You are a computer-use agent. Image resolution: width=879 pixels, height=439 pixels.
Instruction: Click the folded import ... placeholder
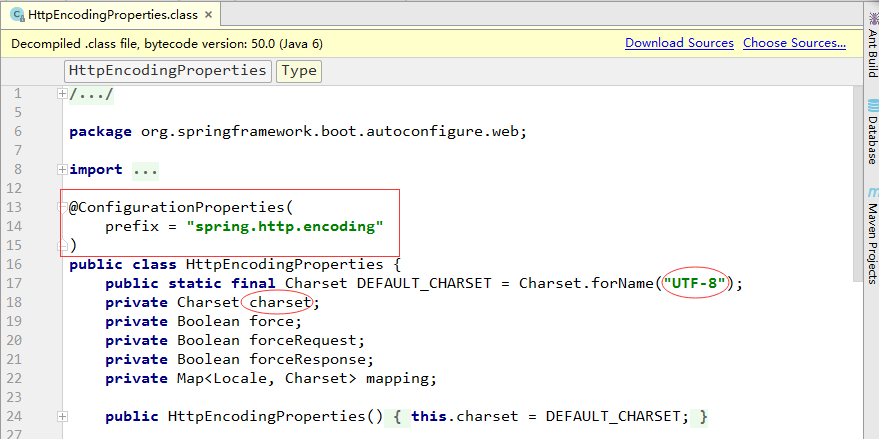[145, 169]
